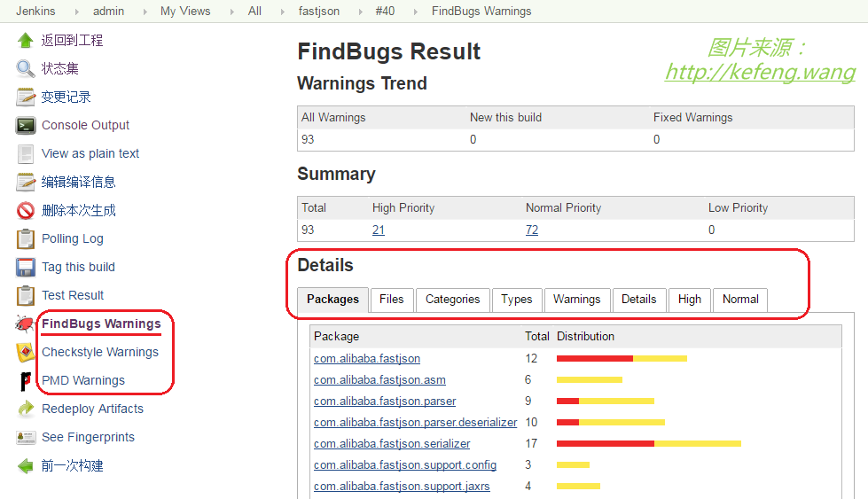This screenshot has height=499, width=868.
Task: Click the clipboard icon for Test Result
Action: (26, 295)
